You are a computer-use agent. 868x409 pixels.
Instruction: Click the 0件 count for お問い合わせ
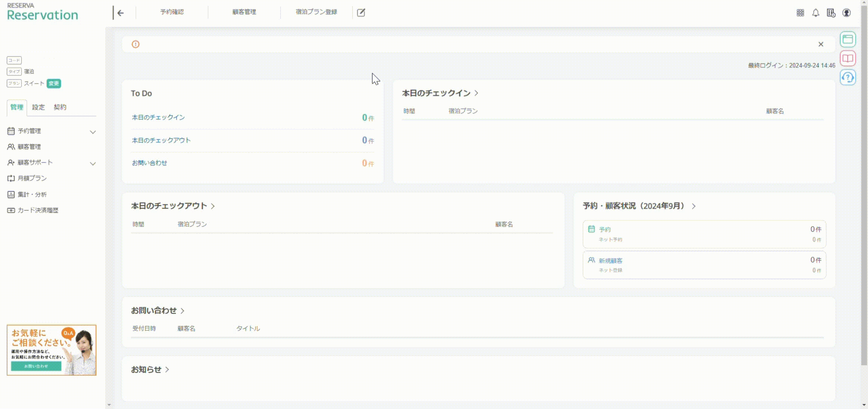tap(368, 163)
